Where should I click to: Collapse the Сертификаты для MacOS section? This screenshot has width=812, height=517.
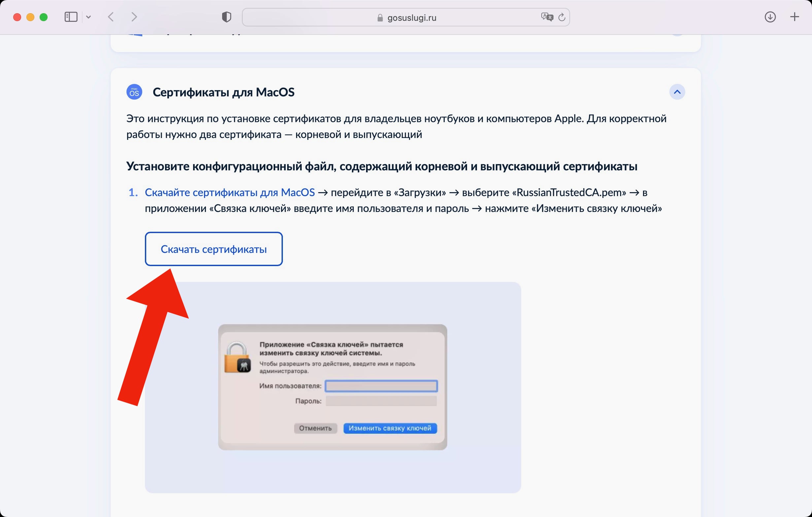(677, 92)
